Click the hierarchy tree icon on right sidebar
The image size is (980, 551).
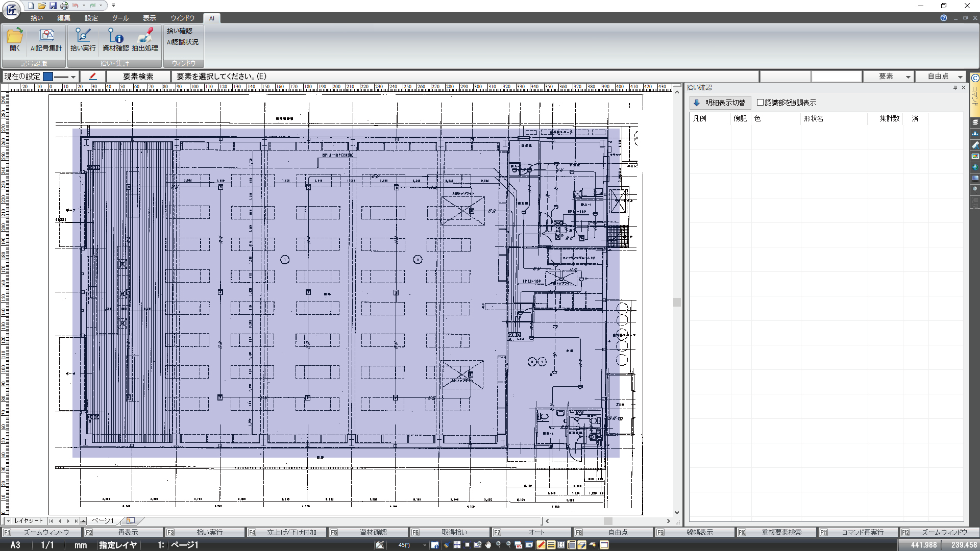[975, 134]
